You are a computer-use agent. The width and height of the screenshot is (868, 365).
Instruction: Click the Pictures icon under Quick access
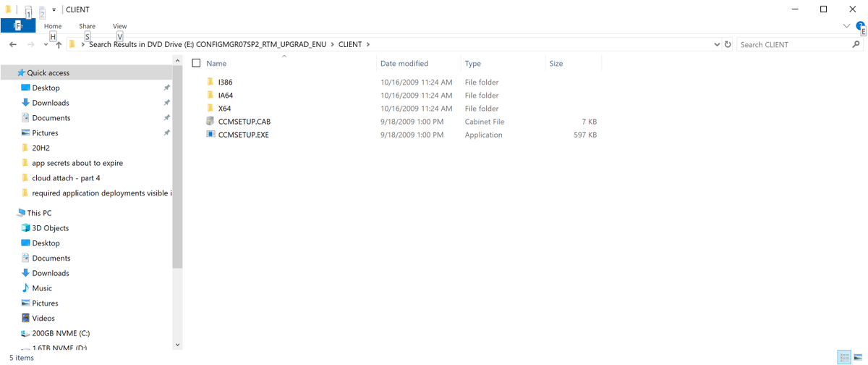tap(26, 133)
